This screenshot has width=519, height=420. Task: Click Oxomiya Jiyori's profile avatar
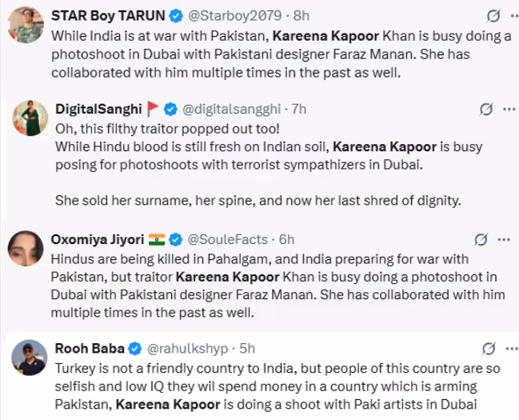point(25,248)
